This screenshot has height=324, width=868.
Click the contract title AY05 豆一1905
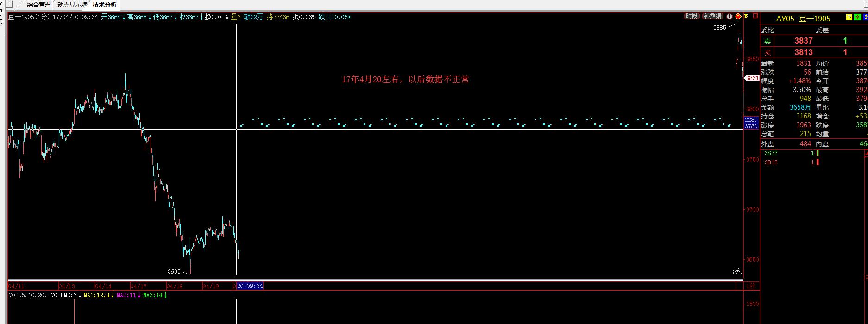click(x=803, y=19)
